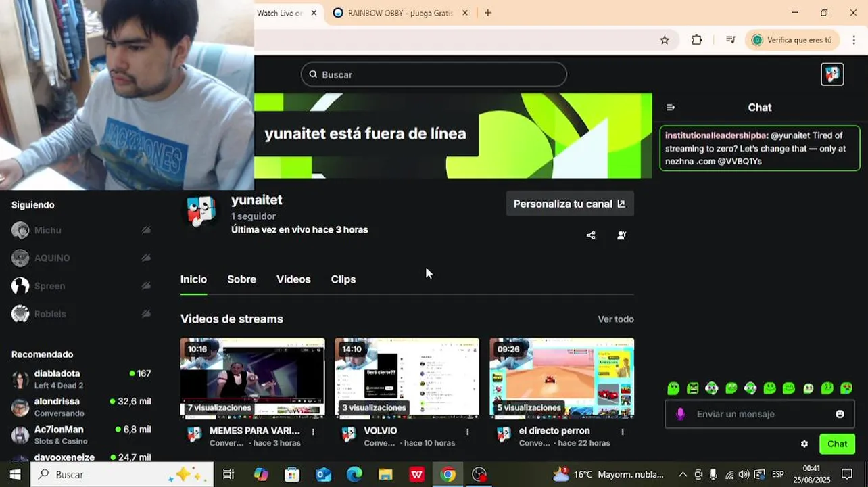Open Chrome extensions puzzle icon
The image size is (868, 487).
[697, 40]
